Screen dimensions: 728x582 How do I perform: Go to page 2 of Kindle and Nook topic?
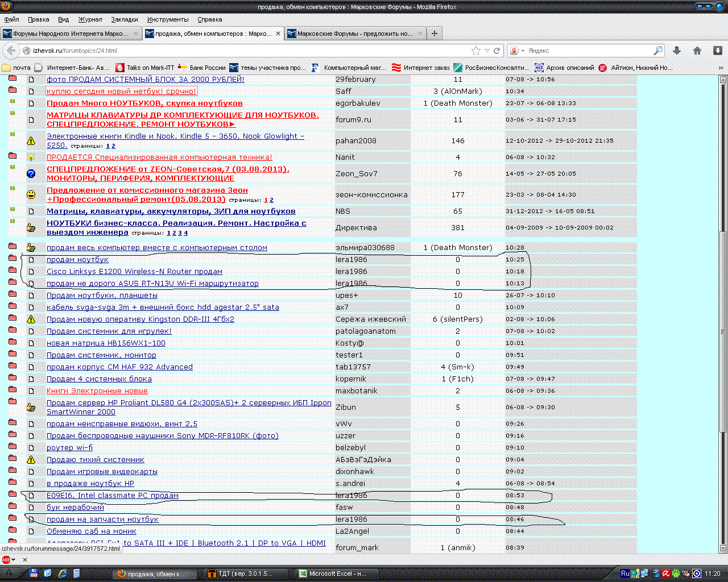[113, 146]
